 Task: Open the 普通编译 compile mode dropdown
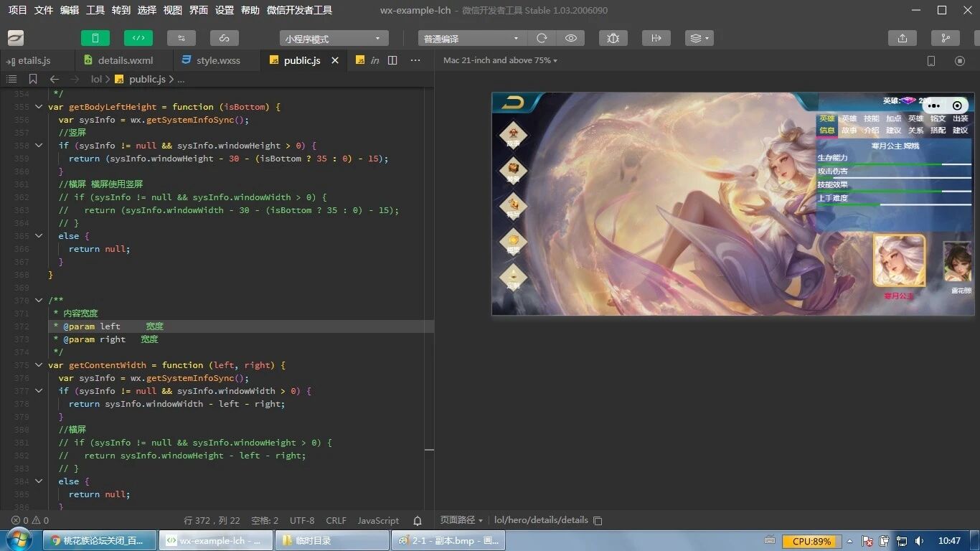click(x=472, y=39)
